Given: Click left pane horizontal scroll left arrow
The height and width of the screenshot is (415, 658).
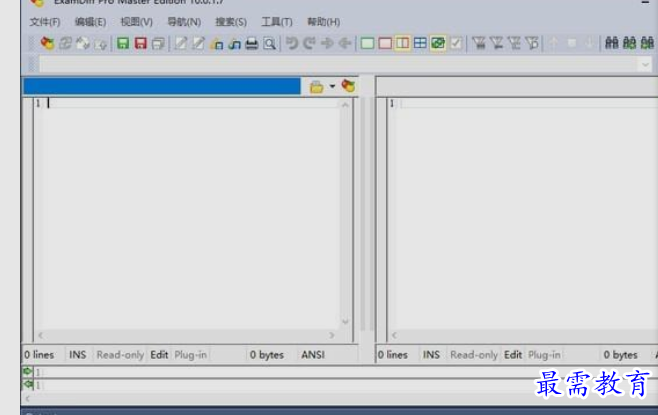Looking at the screenshot, I should [41, 335].
